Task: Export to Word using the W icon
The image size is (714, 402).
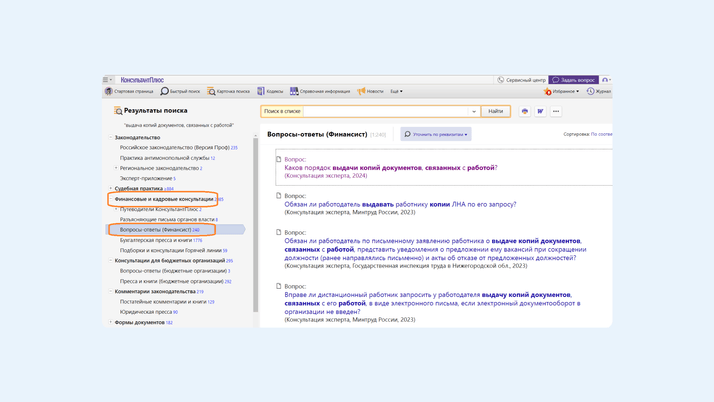Action: (540, 111)
